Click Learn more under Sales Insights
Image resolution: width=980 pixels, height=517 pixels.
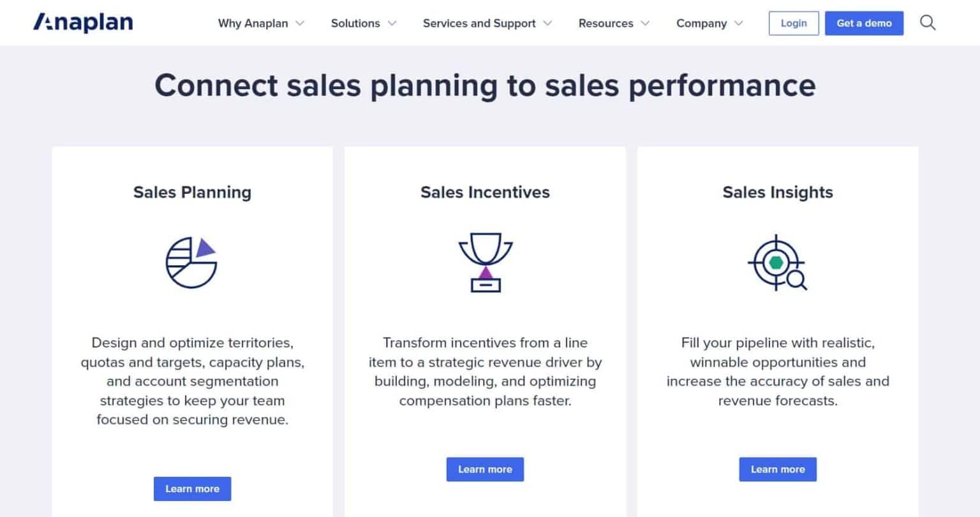point(777,469)
